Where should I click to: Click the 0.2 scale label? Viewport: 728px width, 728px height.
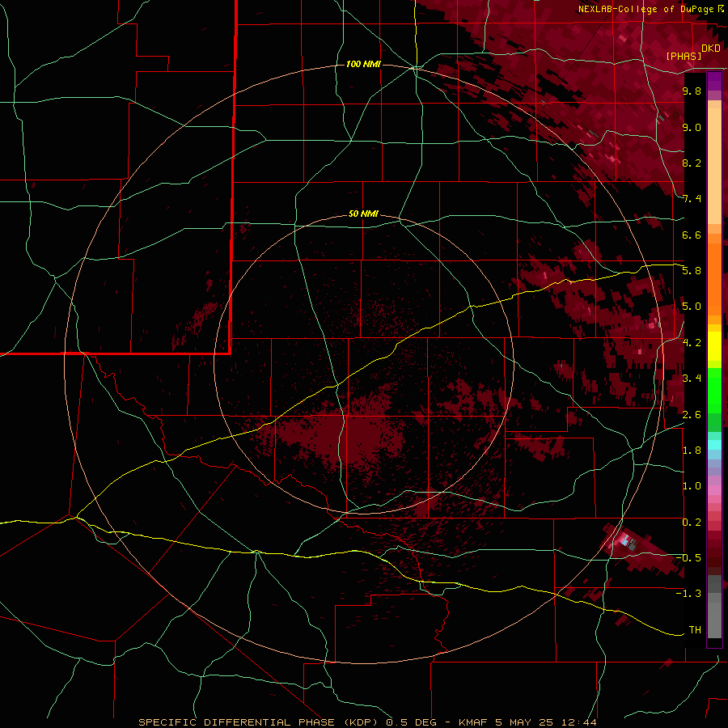(692, 523)
